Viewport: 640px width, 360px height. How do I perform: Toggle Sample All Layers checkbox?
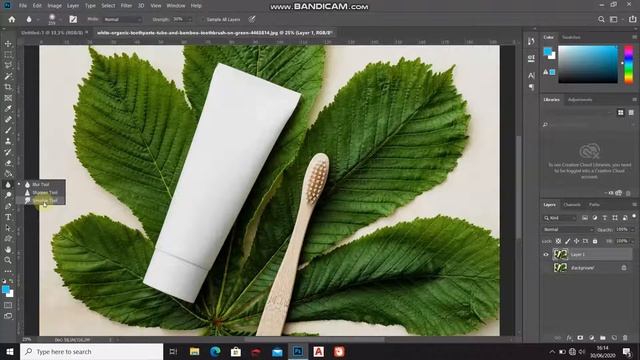pos(202,19)
